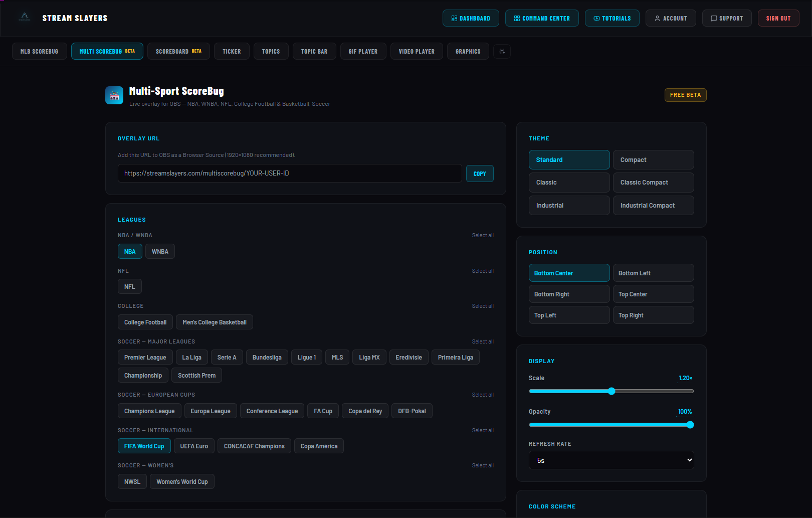This screenshot has height=518, width=812.
Task: Select all NBA / WNBA leagues
Action: (x=483, y=235)
